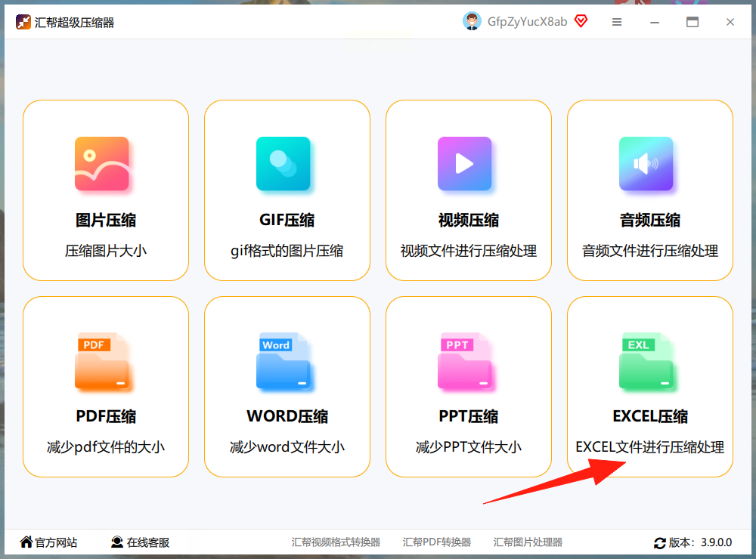Viewport: 756px width, 559px height.
Task: Select the EXCEL压缩 green folder icon
Action: click(x=646, y=360)
